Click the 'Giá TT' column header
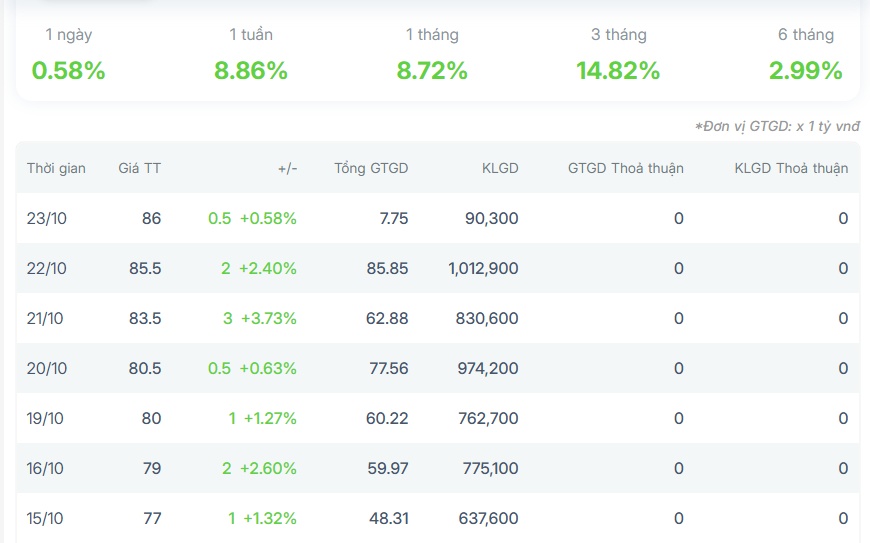Screen dimensions: 870x543 [x=139, y=168]
